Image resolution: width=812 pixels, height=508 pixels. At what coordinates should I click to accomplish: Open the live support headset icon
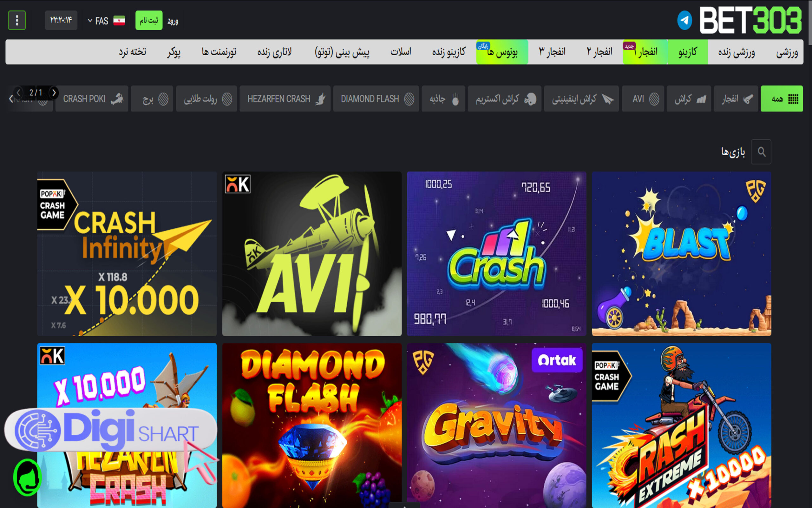coord(28,478)
